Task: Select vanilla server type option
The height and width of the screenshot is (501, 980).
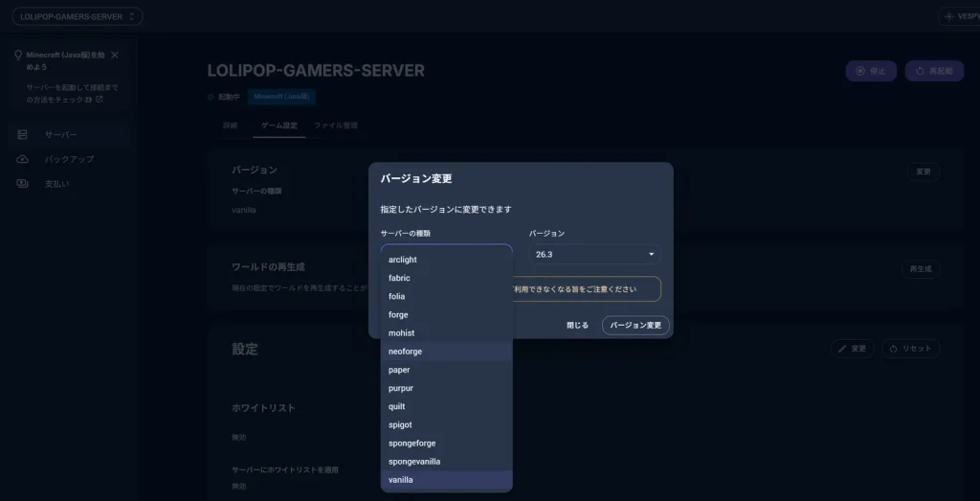Action: click(x=446, y=480)
